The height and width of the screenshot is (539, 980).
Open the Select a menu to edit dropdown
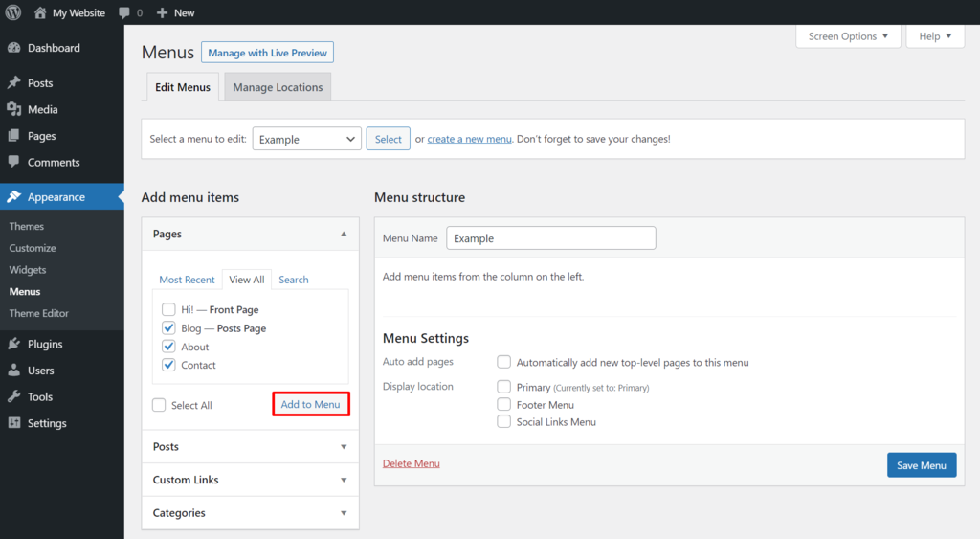point(306,139)
